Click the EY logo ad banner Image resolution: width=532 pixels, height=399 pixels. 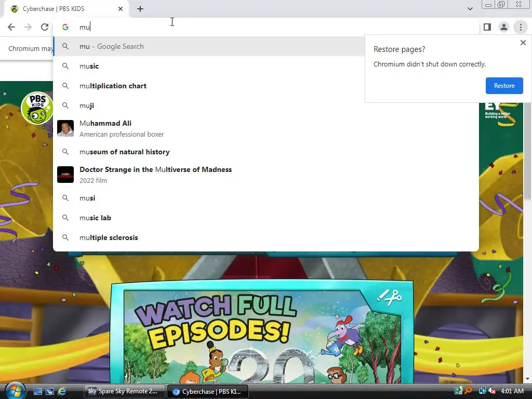(x=498, y=110)
